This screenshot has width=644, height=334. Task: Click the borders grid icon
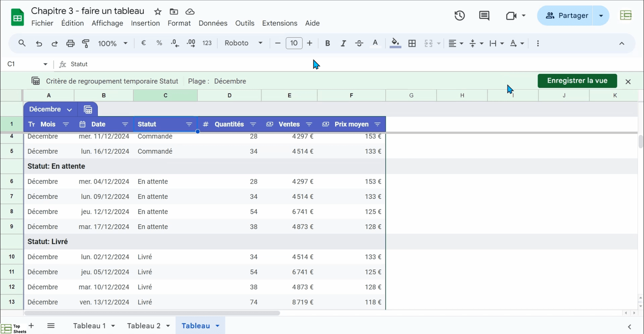pyautogui.click(x=412, y=43)
